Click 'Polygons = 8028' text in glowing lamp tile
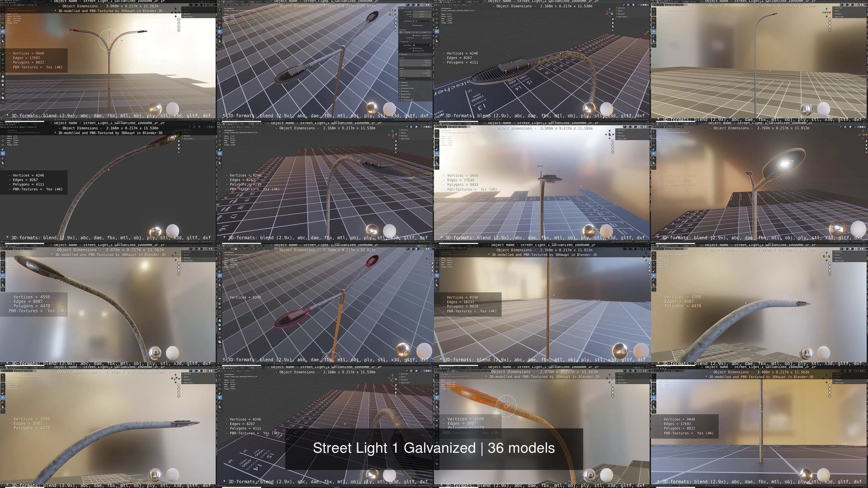Viewport: 868px width, 488px height. (679, 184)
